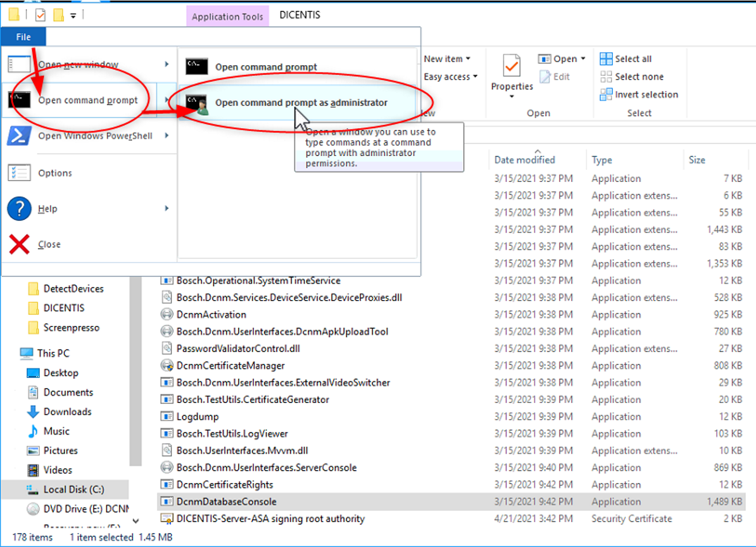Expand the arrow below the ribbon Properties button
The image size is (756, 547).
click(x=511, y=97)
